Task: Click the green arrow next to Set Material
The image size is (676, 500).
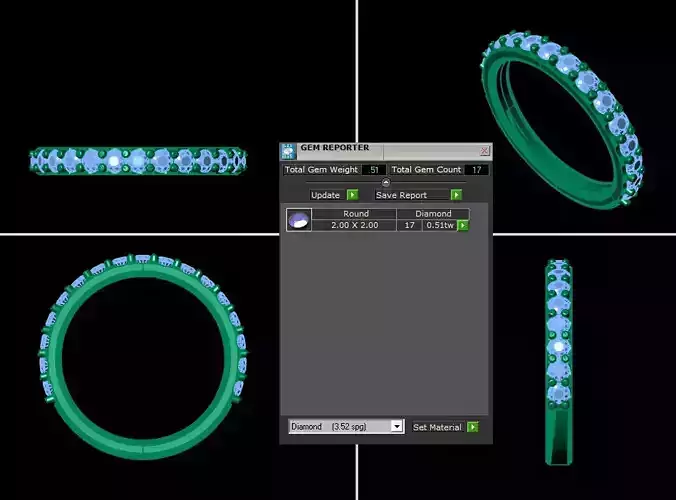Action: click(473, 427)
